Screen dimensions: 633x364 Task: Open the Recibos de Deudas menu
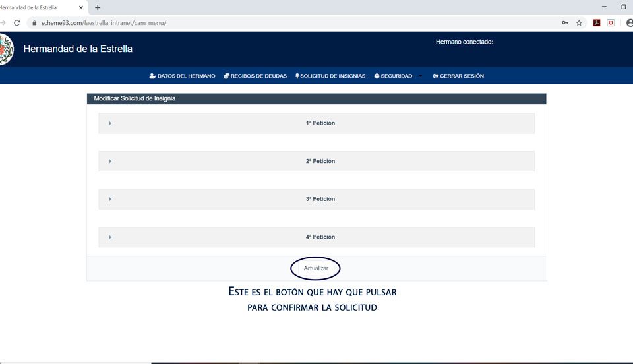coord(255,76)
